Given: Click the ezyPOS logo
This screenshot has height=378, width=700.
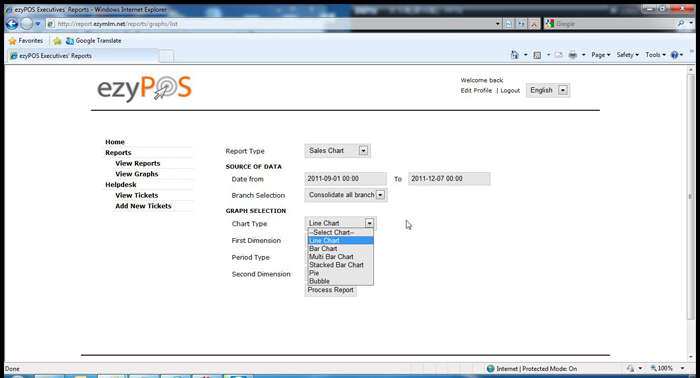Looking at the screenshot, I should [x=144, y=88].
